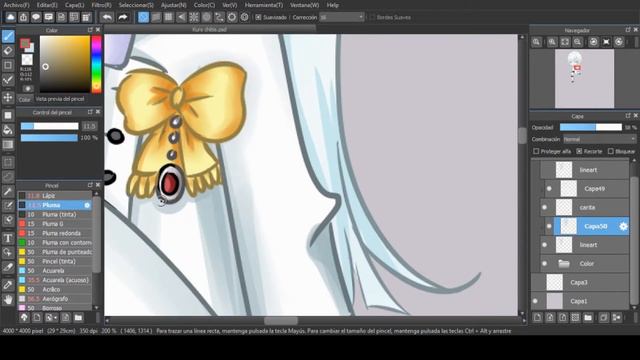Add a new layer folder
Viewport: 640px width, 360px height.
click(x=588, y=317)
